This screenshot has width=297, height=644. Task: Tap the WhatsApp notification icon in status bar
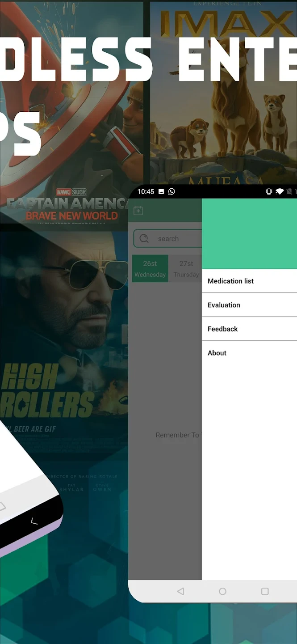[x=172, y=191]
